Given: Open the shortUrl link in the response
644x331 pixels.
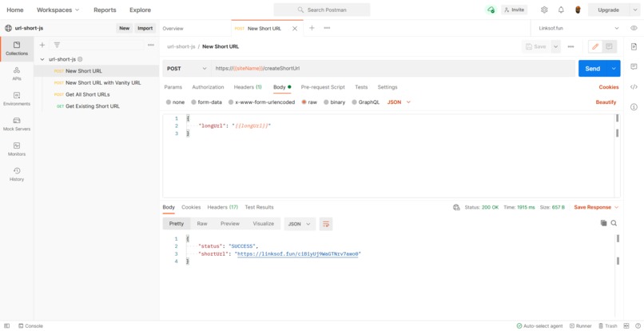Looking at the screenshot, I should click(x=299, y=254).
